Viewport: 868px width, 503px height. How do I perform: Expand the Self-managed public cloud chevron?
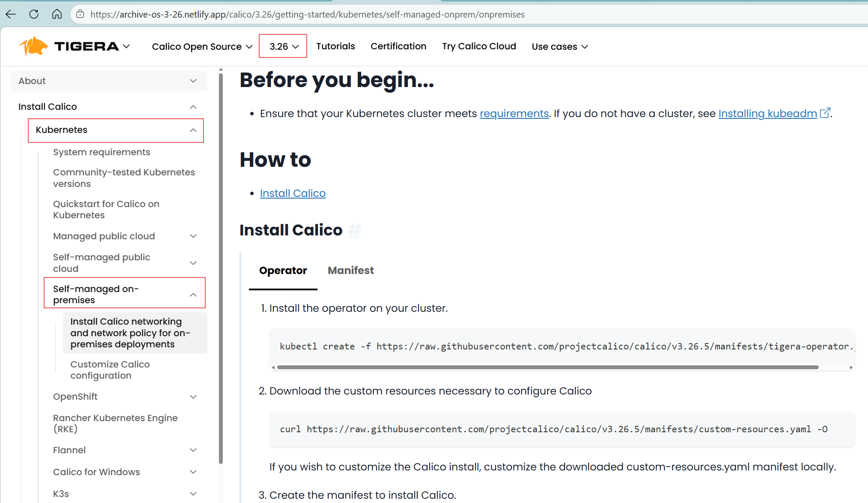[193, 263]
